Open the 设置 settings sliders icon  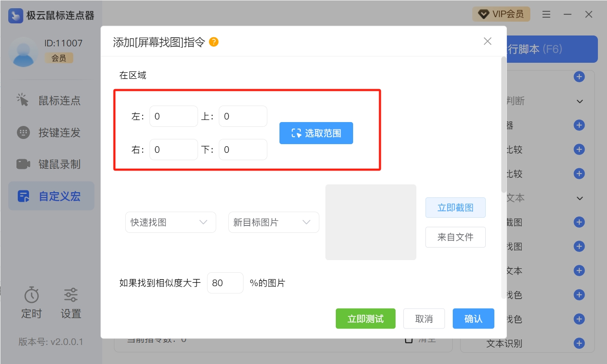[71, 295]
